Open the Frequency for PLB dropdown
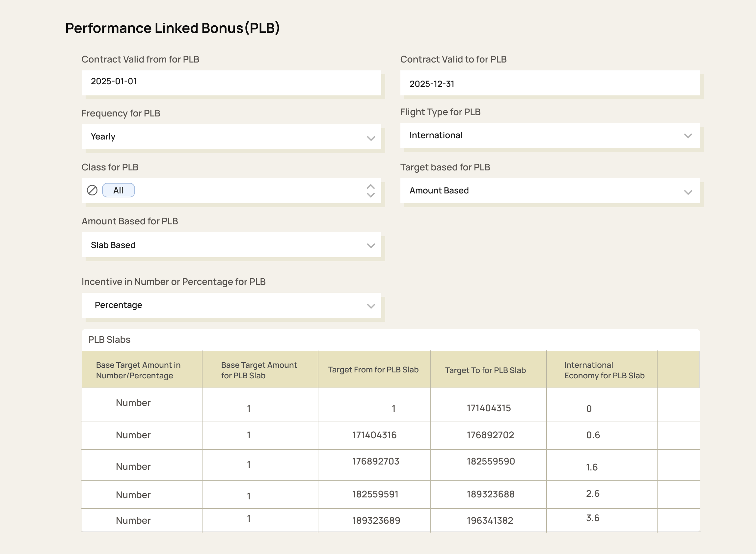 (x=231, y=137)
